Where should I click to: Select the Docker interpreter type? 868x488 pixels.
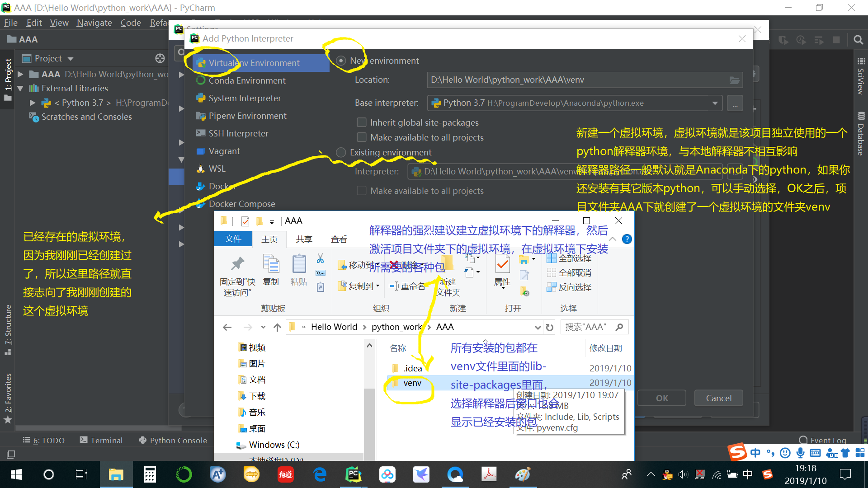[x=220, y=186]
